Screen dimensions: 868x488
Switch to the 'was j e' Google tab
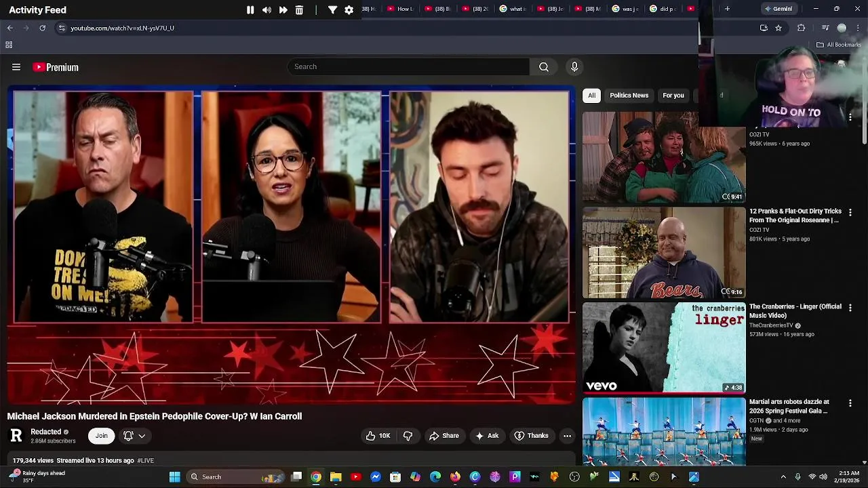point(625,9)
